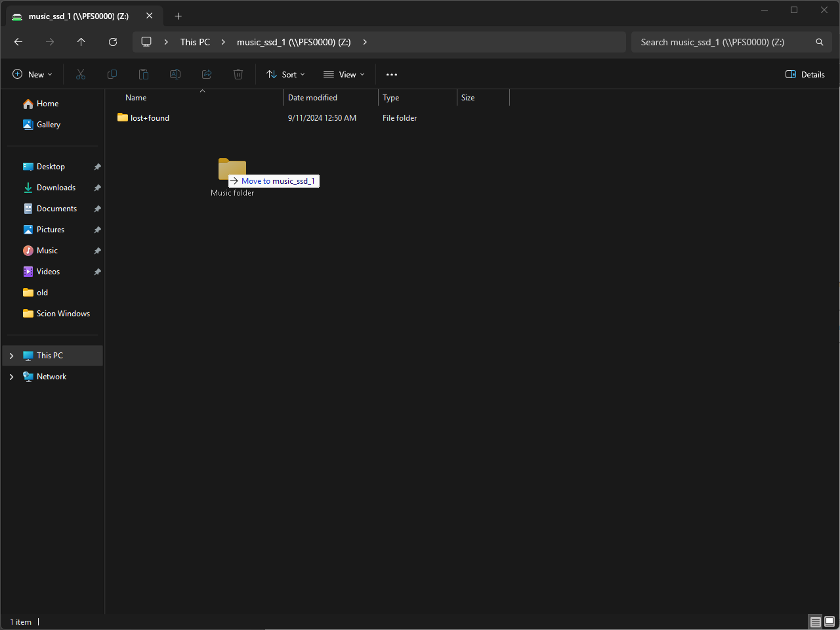This screenshot has height=630, width=840.
Task: Select the lost+found folder
Action: (x=150, y=118)
